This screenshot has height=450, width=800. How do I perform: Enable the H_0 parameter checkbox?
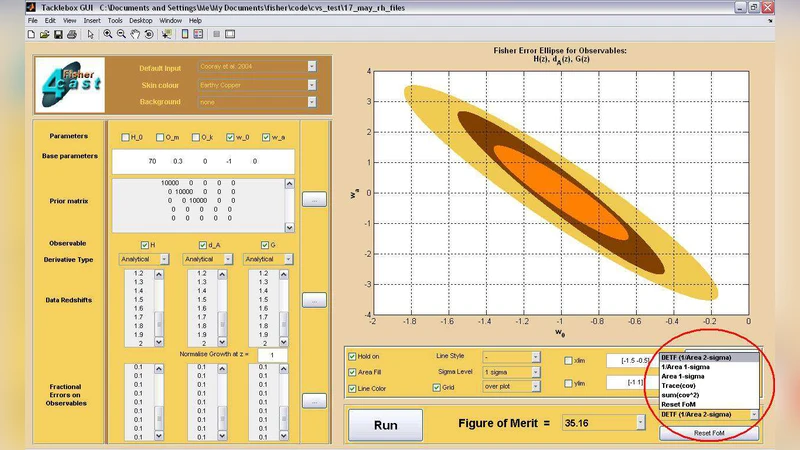pyautogui.click(x=126, y=137)
